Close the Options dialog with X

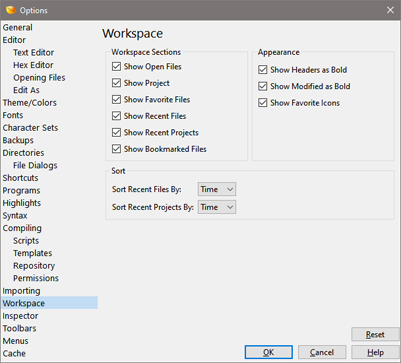(x=390, y=10)
